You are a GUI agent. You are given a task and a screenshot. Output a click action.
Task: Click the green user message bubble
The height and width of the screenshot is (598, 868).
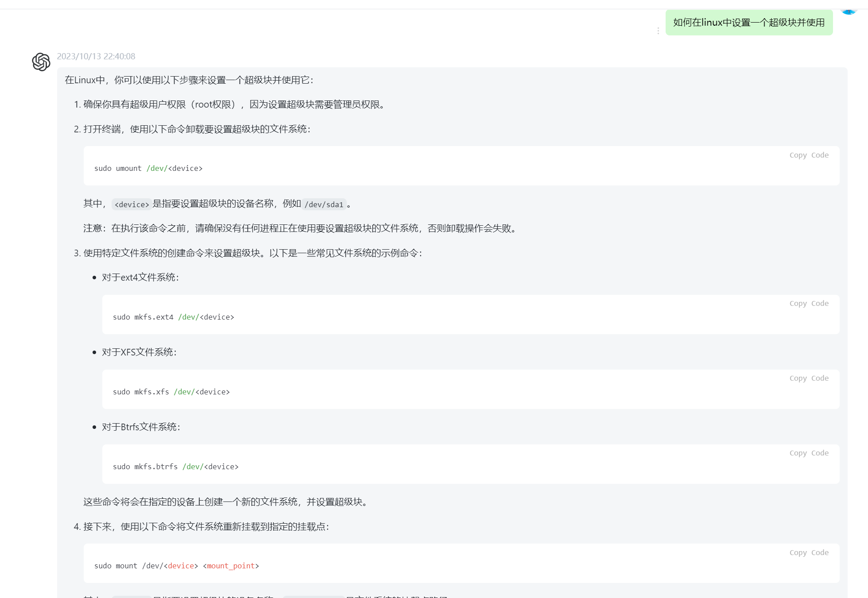[x=748, y=23]
